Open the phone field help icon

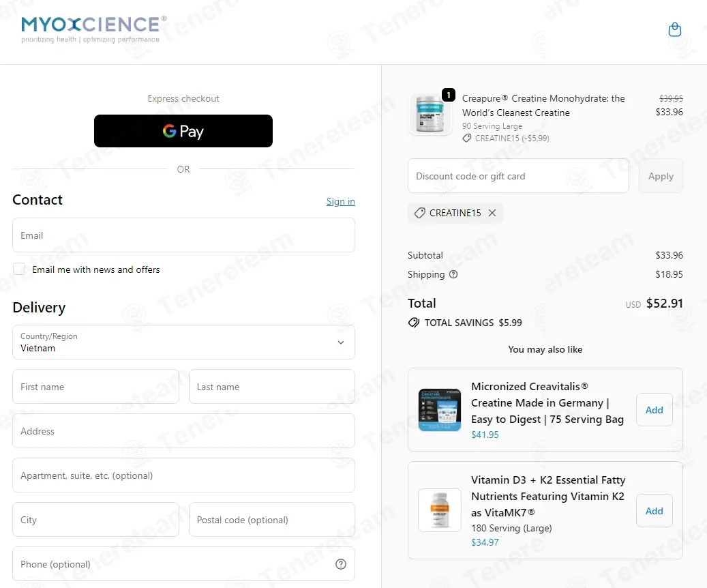point(341,564)
